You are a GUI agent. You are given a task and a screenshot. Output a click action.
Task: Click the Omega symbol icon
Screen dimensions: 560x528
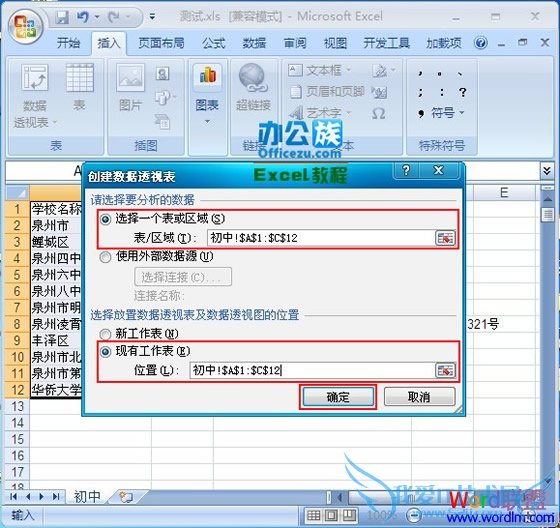tap(379, 114)
